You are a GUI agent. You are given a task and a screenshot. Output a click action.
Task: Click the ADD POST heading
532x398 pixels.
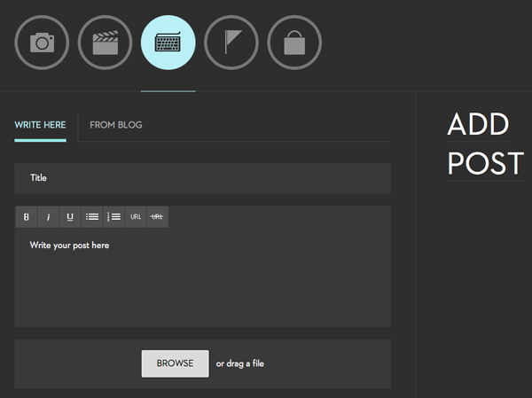[x=484, y=144]
